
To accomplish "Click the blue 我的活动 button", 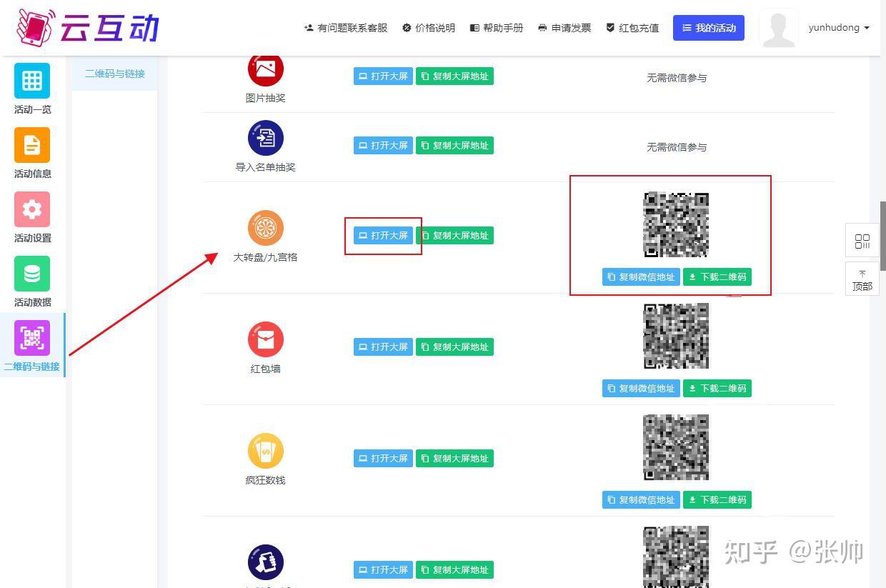I will point(708,27).
